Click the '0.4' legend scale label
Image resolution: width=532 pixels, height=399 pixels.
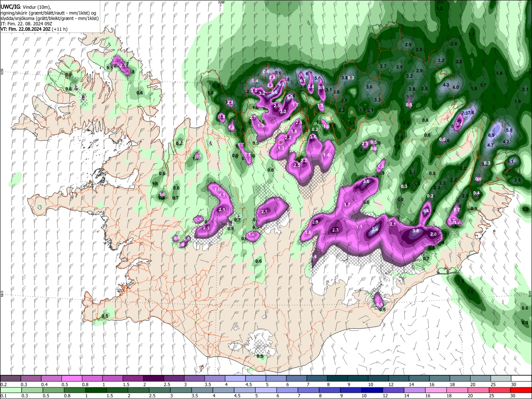(x=44, y=384)
